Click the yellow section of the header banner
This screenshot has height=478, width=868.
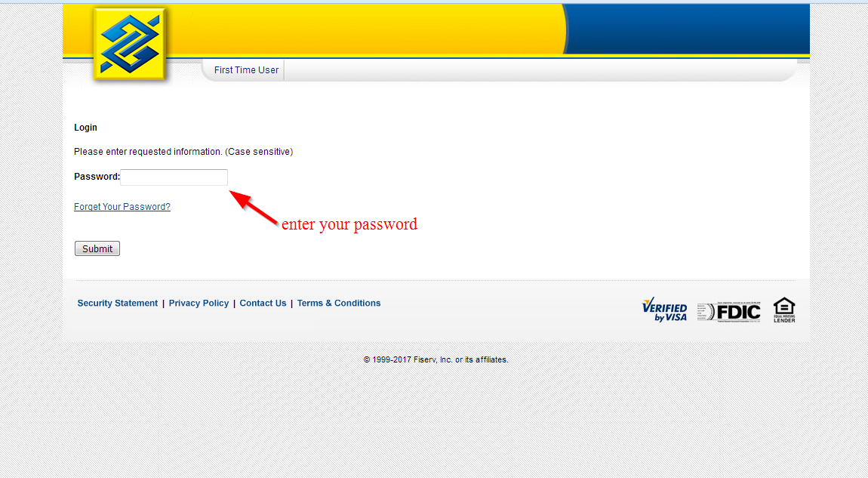click(365, 29)
